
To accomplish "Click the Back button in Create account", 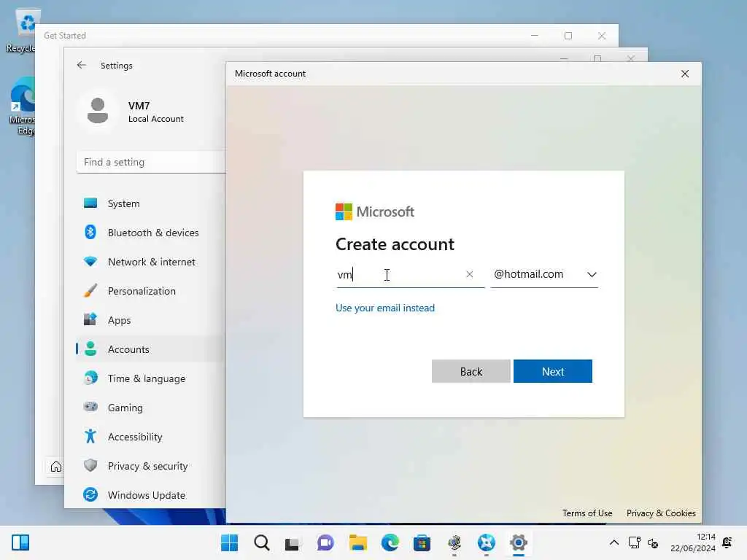I will coord(471,371).
